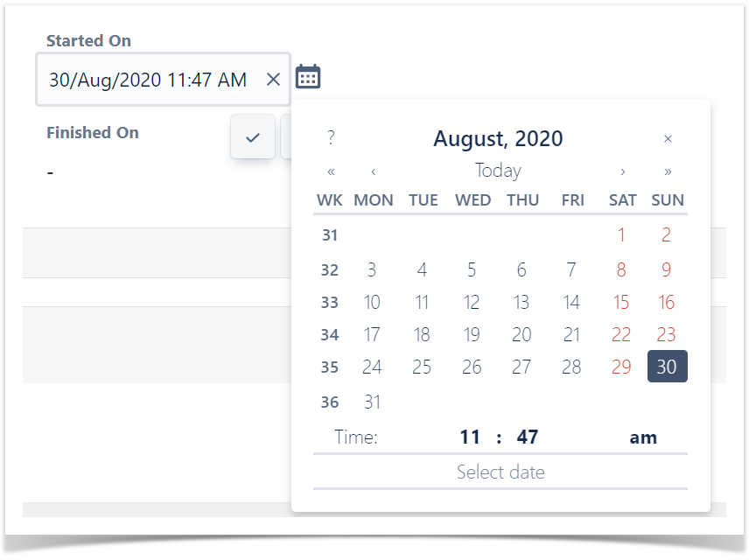Jump to next year with double arrow
This screenshot has width=756, height=560.
pyautogui.click(x=668, y=171)
